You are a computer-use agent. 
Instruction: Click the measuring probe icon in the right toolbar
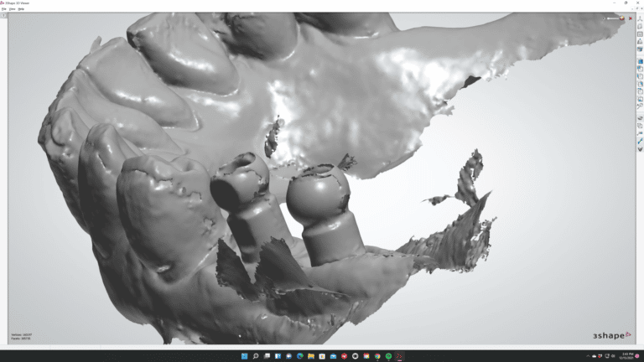(x=640, y=133)
